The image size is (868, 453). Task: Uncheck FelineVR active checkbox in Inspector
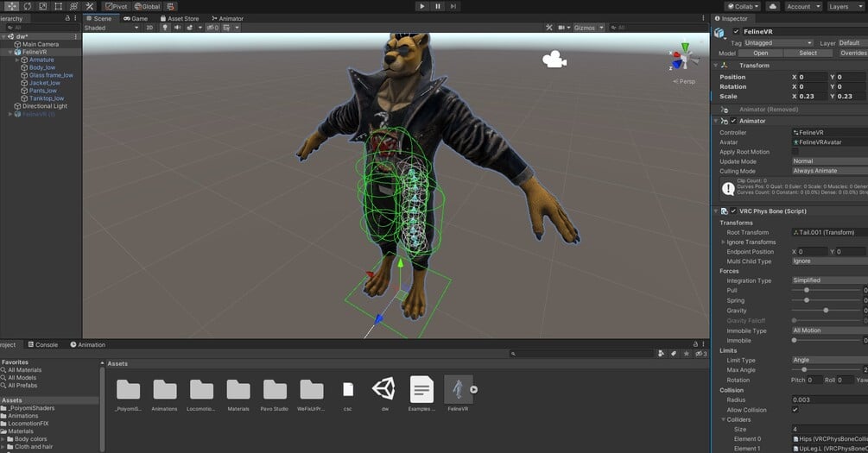(x=736, y=32)
